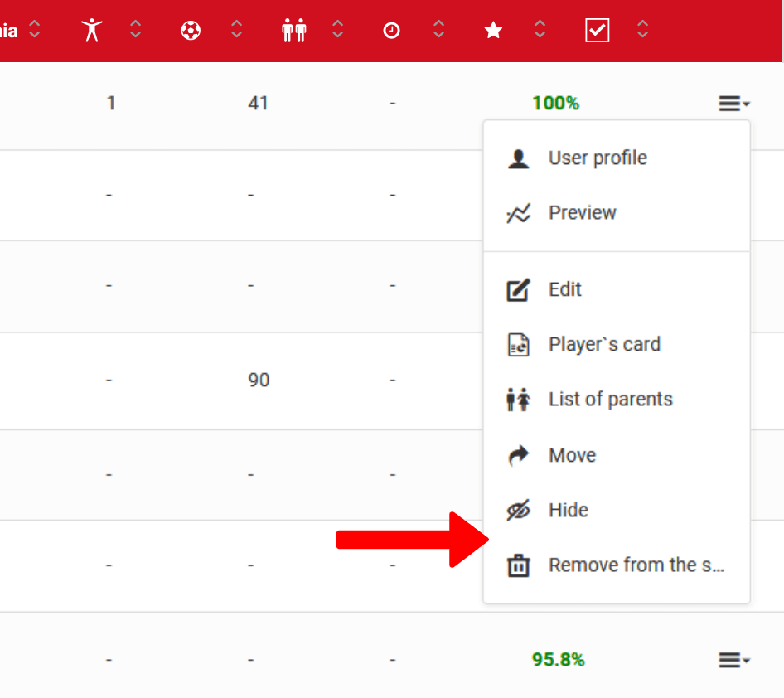This screenshot has width=784, height=698.
Task: Click the green 95.8% value
Action: tap(558, 659)
